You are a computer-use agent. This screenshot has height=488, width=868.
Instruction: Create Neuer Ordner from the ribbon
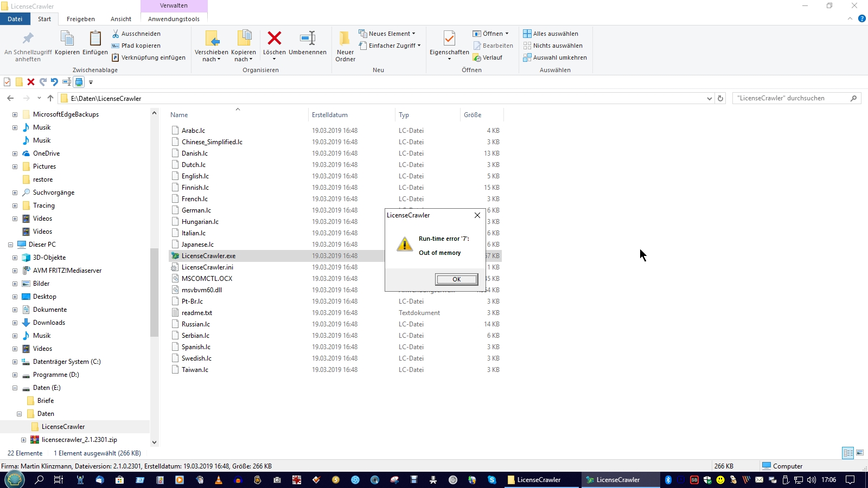pos(345,46)
